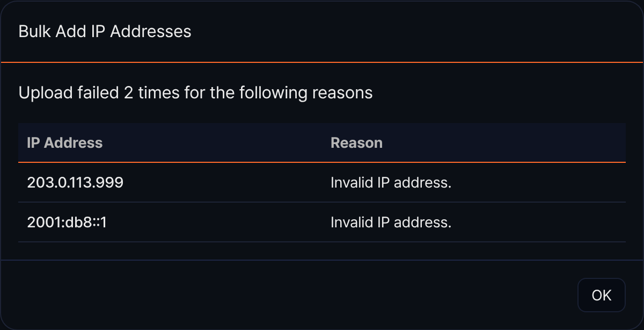
Task: Select the reason text for 203.0.113.999
Action: [x=391, y=182]
